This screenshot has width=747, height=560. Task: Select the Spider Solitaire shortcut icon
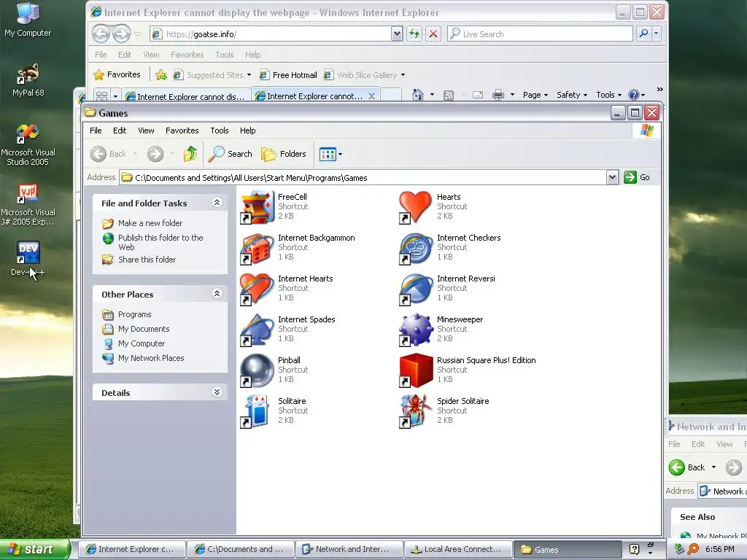pyautogui.click(x=415, y=411)
